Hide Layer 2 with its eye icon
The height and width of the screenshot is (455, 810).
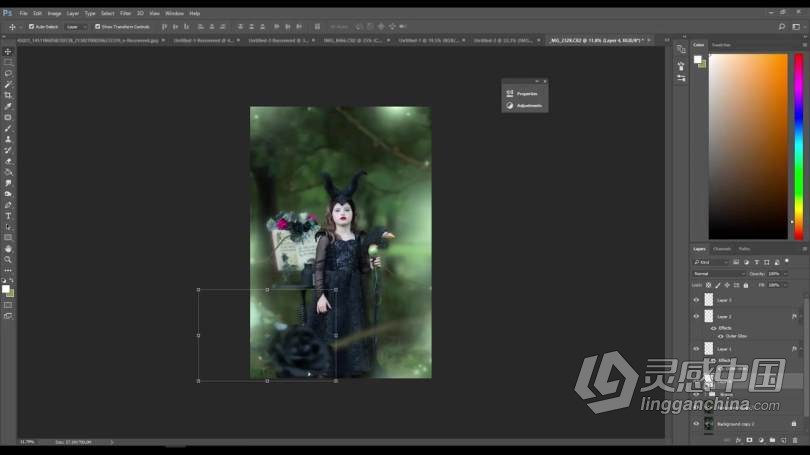(696, 316)
